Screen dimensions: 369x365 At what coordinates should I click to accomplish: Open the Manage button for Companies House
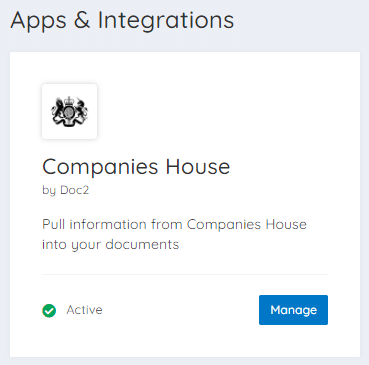tap(293, 310)
